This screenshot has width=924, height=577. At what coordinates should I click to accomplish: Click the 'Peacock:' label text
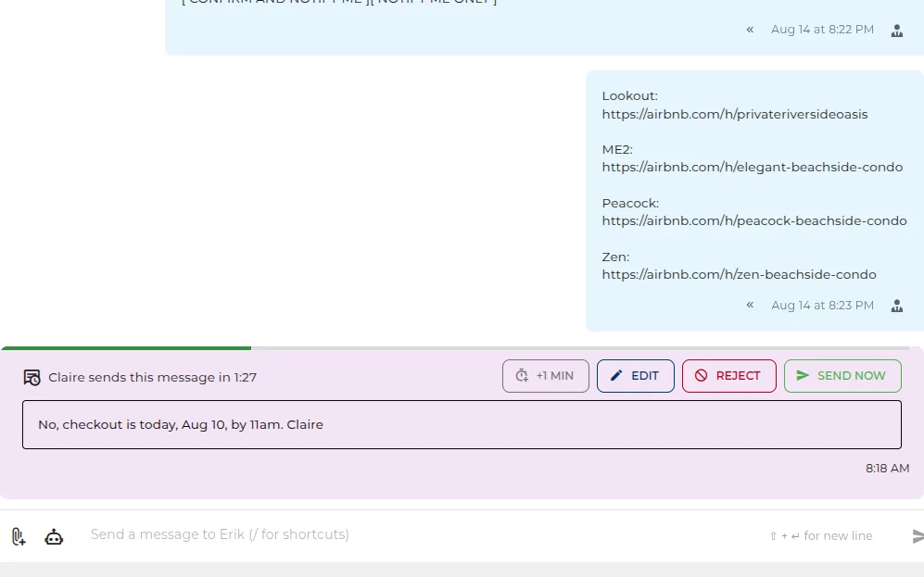pos(630,203)
